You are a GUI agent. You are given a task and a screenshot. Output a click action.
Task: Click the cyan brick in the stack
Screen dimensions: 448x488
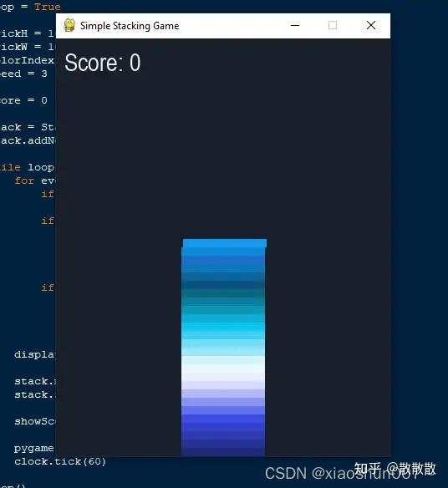[x=223, y=327]
